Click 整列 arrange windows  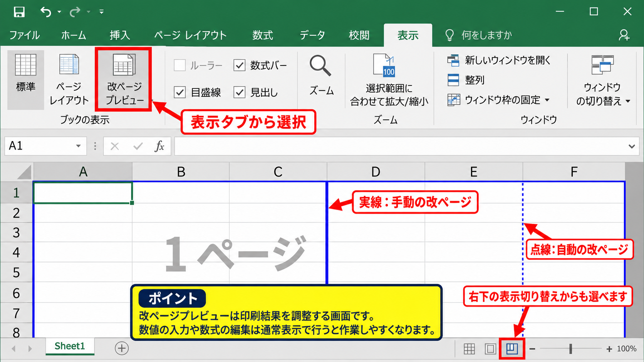click(466, 80)
